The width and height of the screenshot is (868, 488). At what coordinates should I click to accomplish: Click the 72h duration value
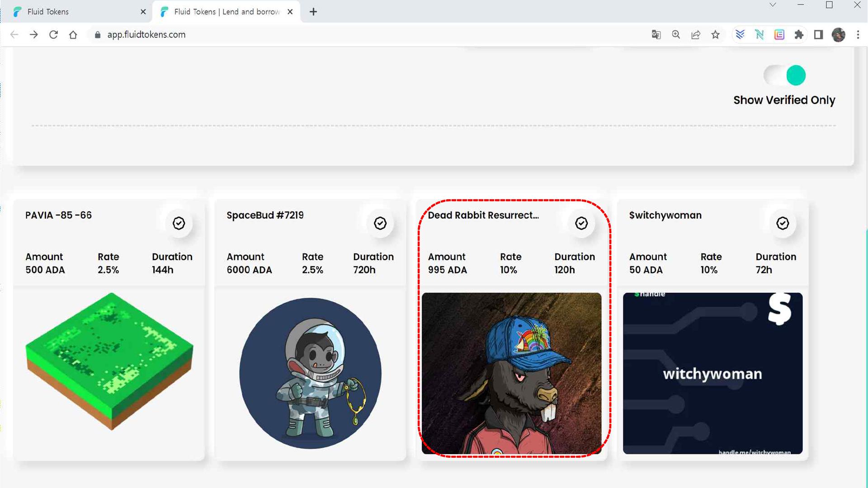(x=764, y=270)
